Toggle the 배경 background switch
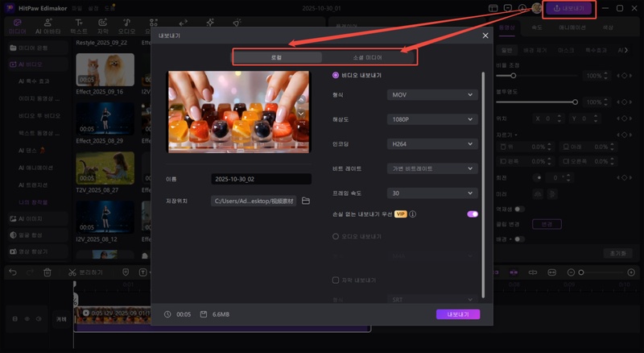The width and height of the screenshot is (644, 353). point(519,239)
